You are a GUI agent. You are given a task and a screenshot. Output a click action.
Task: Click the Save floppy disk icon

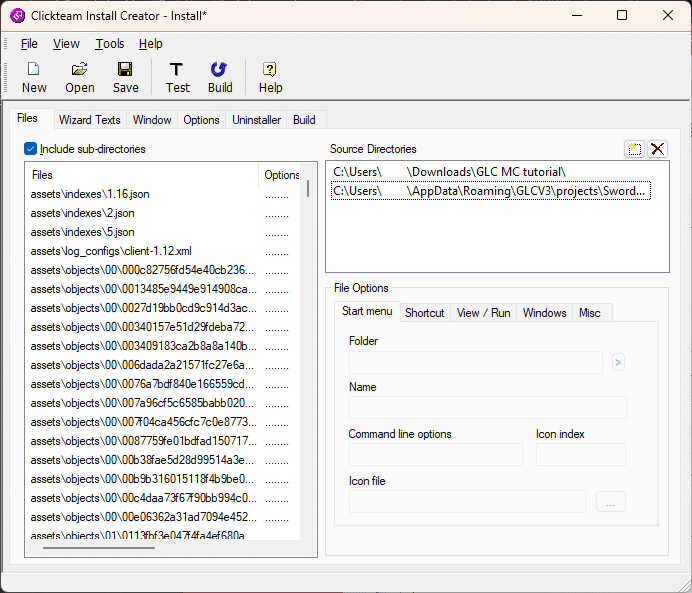[125, 69]
